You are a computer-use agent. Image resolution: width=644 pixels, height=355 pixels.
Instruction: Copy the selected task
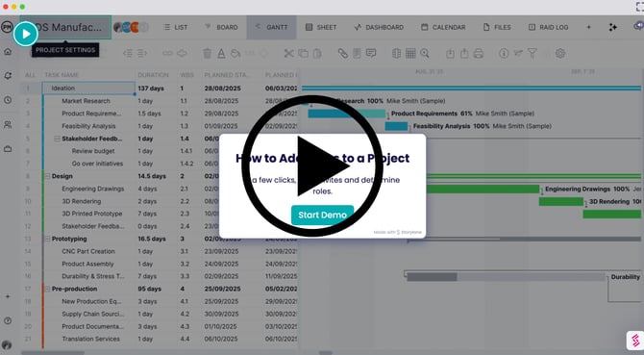point(303,54)
